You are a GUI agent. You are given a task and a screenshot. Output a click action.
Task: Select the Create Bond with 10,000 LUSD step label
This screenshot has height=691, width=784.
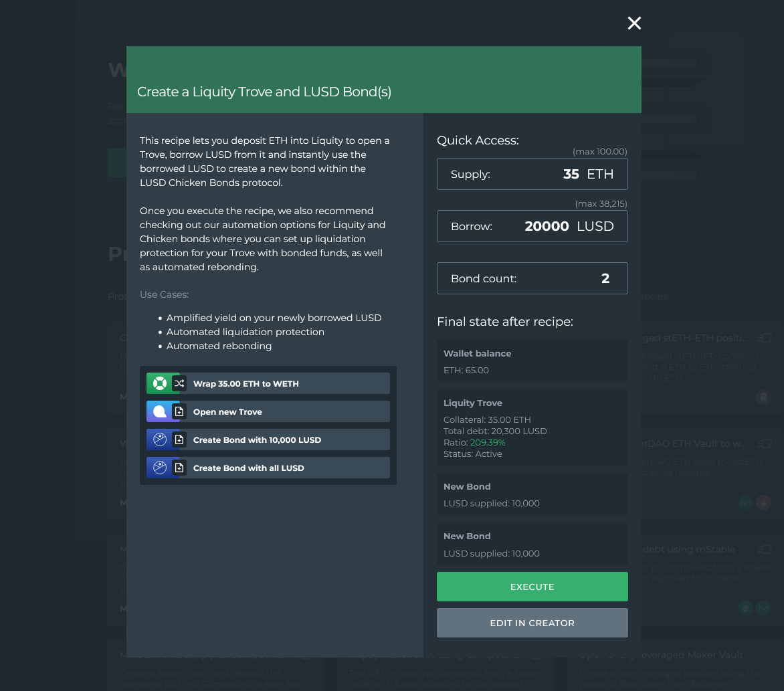257,439
